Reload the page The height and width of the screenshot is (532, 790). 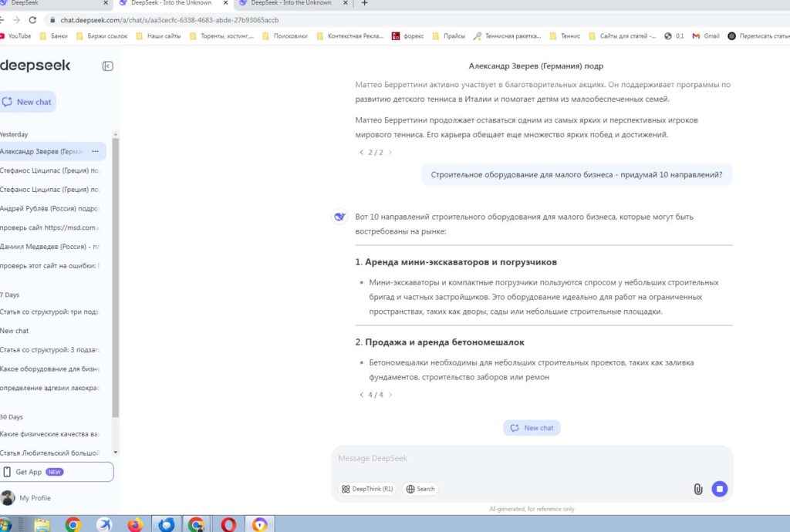pyautogui.click(x=32, y=20)
